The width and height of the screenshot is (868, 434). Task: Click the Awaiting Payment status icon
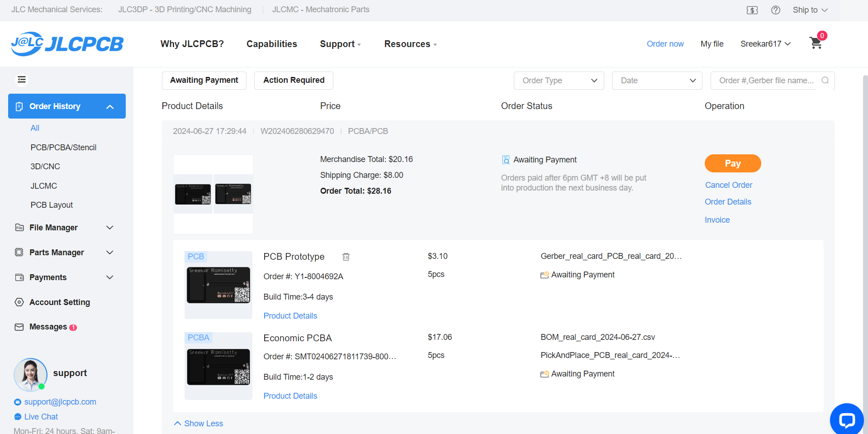tap(506, 160)
